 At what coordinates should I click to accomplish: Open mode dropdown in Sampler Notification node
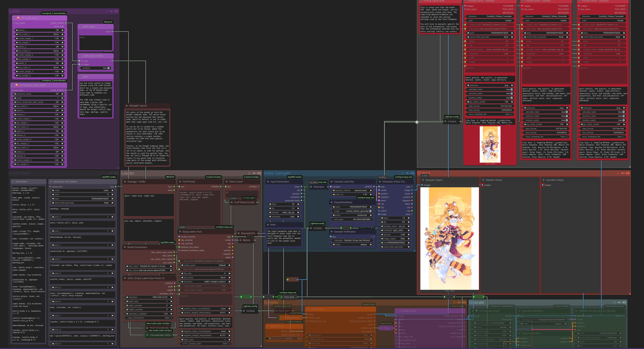point(352,244)
